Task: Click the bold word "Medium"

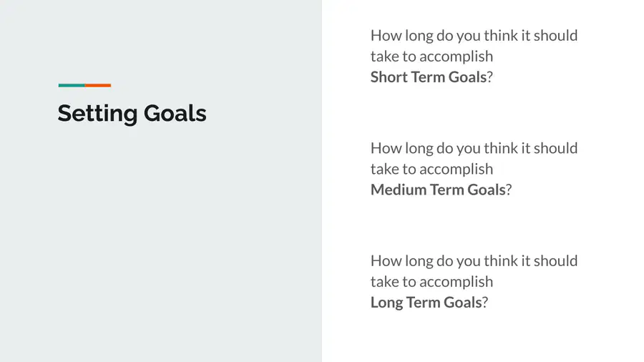Action: (x=399, y=190)
